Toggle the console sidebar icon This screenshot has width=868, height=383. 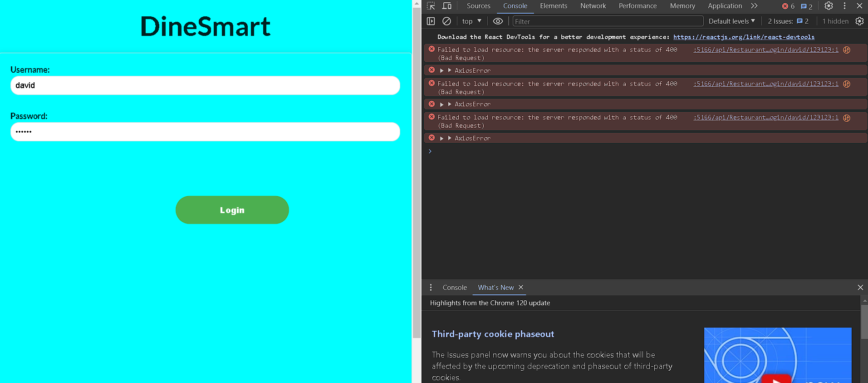(431, 21)
